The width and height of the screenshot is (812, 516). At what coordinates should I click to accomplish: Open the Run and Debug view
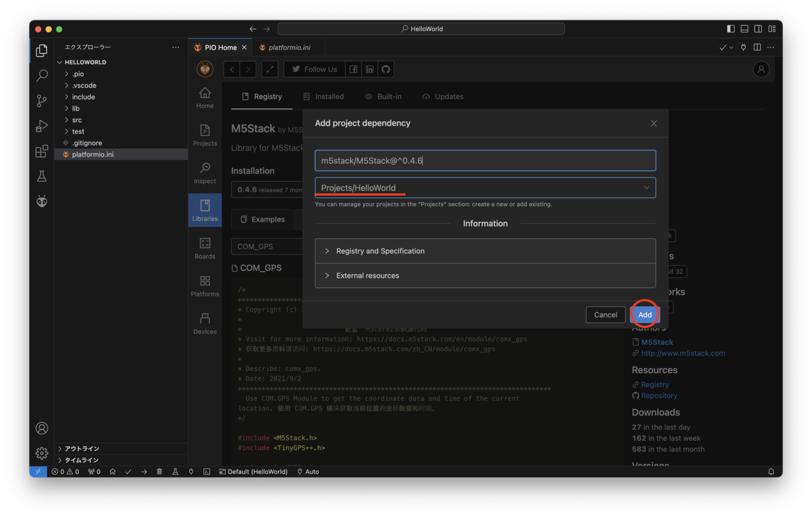[42, 126]
